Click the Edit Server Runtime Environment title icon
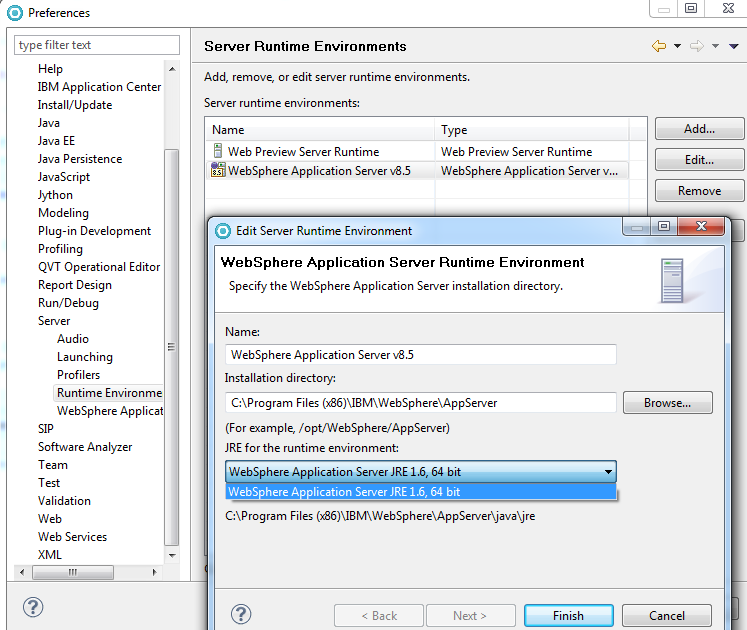 223,231
